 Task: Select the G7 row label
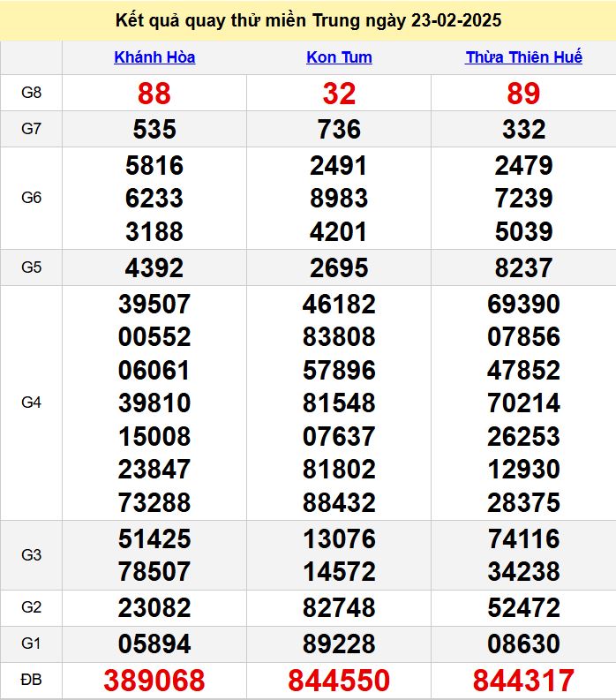click(31, 129)
